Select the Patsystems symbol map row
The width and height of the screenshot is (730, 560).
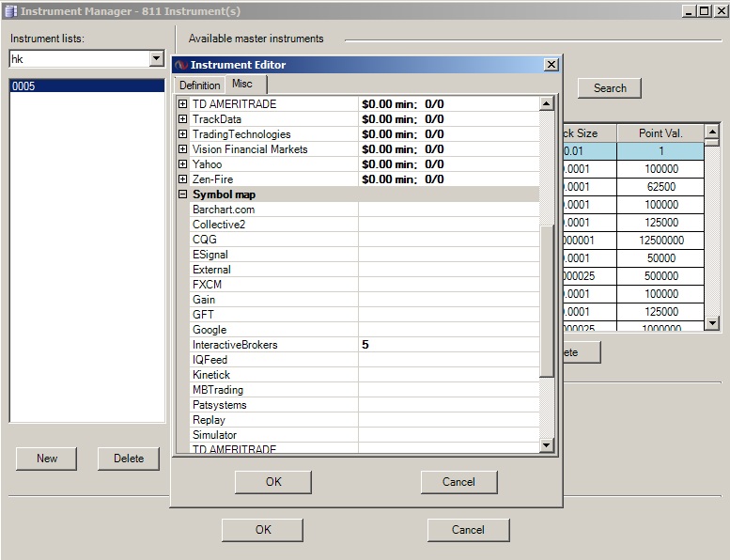coord(365,405)
